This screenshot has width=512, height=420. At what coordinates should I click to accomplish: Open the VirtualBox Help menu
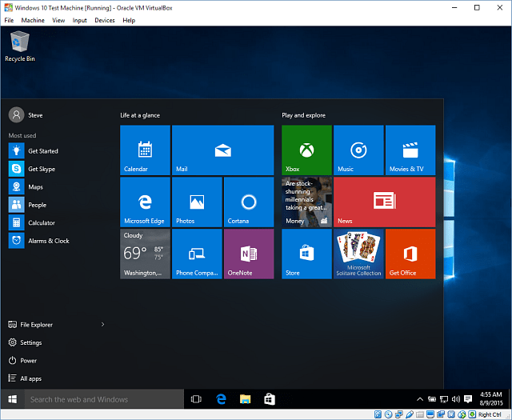click(x=129, y=20)
